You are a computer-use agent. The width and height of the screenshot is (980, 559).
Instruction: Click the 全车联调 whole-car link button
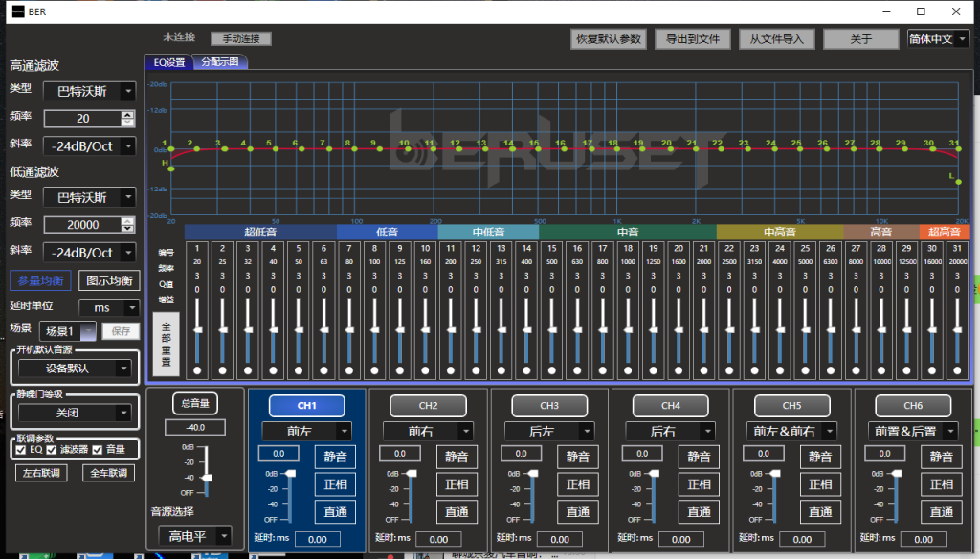point(109,473)
